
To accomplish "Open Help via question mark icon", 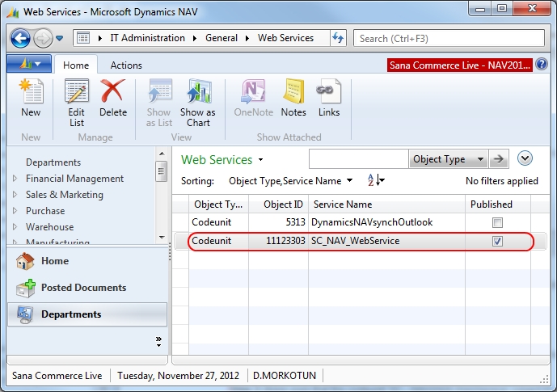I will pos(542,65).
